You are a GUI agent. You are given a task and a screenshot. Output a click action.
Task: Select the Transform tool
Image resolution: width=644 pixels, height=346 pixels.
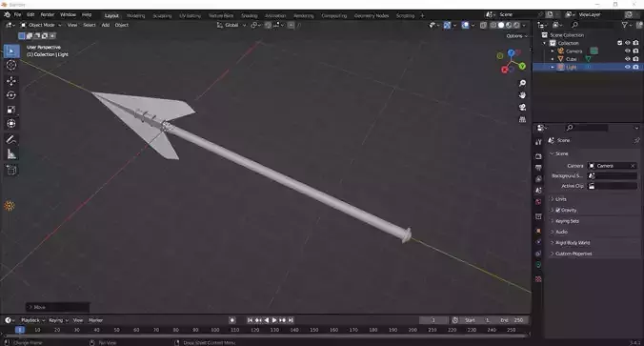[x=11, y=124]
